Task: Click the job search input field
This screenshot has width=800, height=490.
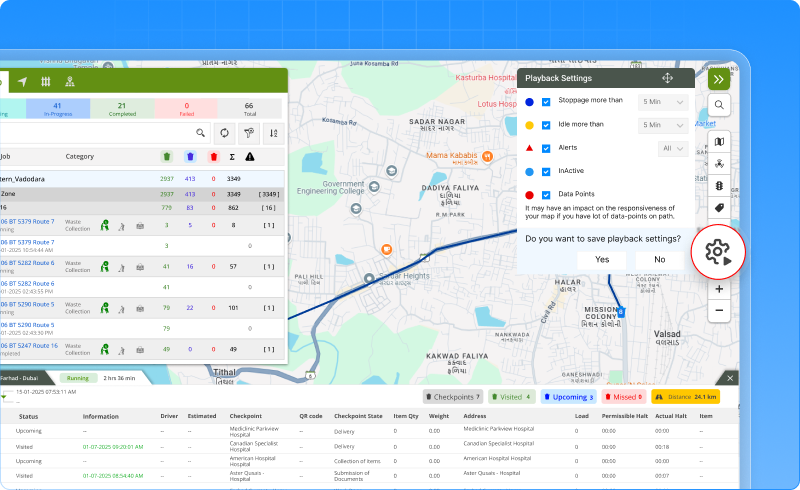Action: 95,132
